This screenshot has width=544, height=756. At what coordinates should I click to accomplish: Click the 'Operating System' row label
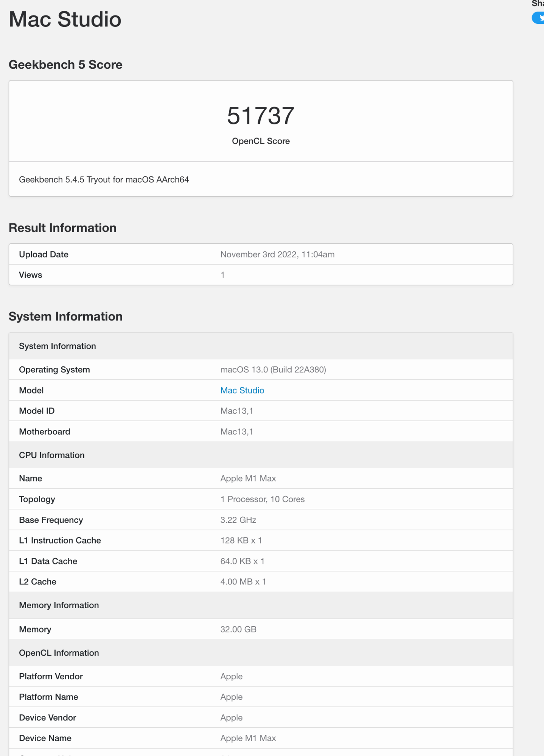[x=54, y=370]
